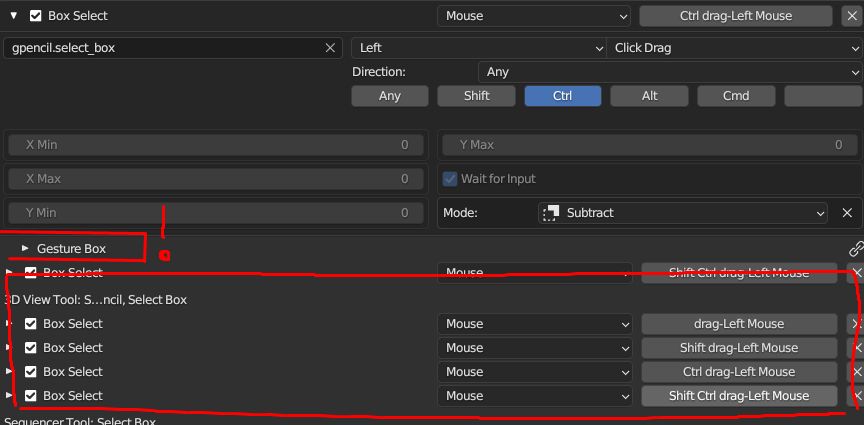Remove collapsed Ctrl drag-Left Mouse Box Select item

click(x=856, y=372)
